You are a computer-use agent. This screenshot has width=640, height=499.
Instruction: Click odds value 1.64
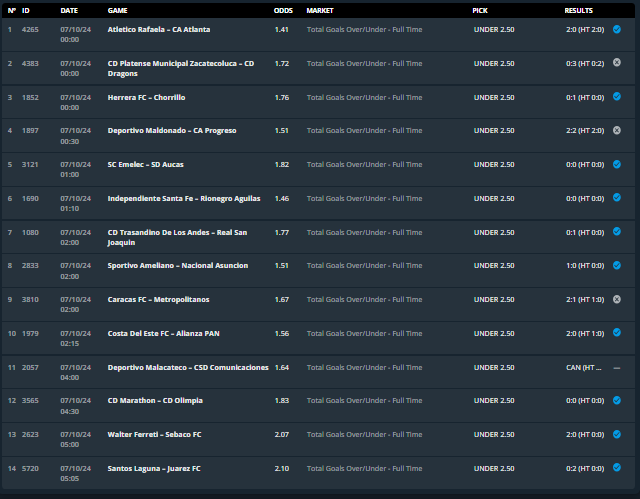click(x=282, y=368)
